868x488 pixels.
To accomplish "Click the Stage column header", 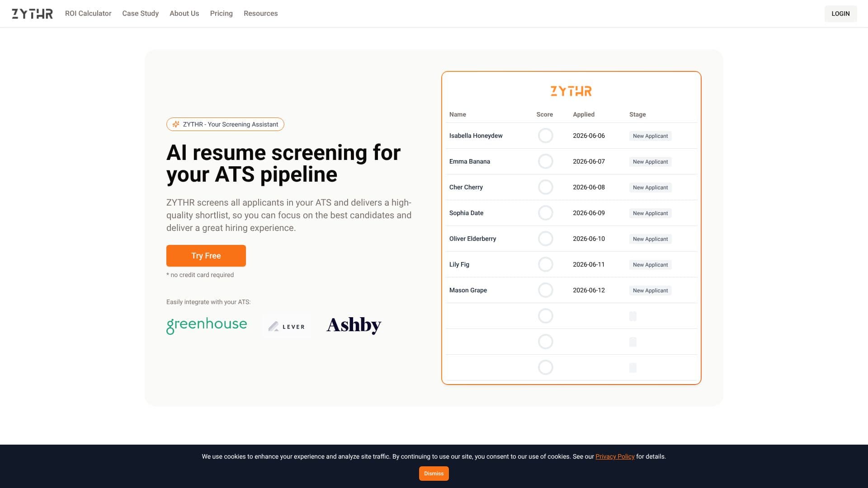I will tap(637, 114).
